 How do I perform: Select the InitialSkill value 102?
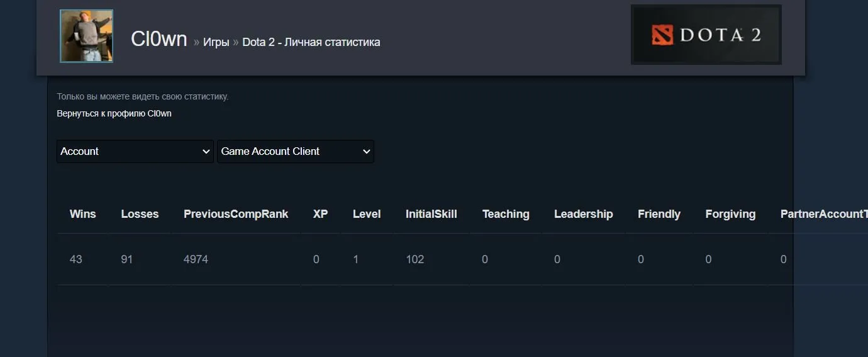pyautogui.click(x=415, y=259)
